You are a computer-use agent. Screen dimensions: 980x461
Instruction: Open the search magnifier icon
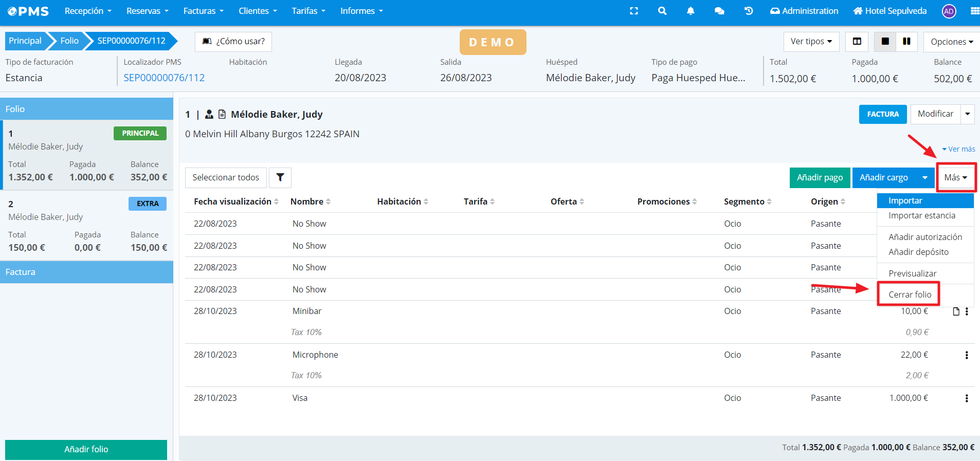pyautogui.click(x=662, y=11)
